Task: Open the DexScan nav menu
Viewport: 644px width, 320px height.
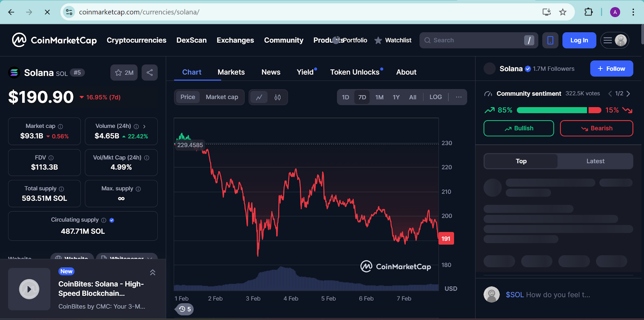Action: (x=192, y=40)
